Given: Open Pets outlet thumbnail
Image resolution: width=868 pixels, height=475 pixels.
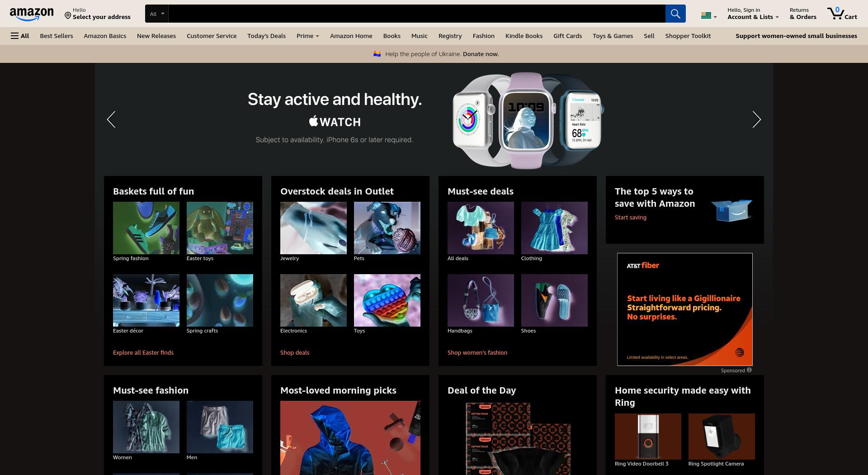Looking at the screenshot, I should 387,228.
